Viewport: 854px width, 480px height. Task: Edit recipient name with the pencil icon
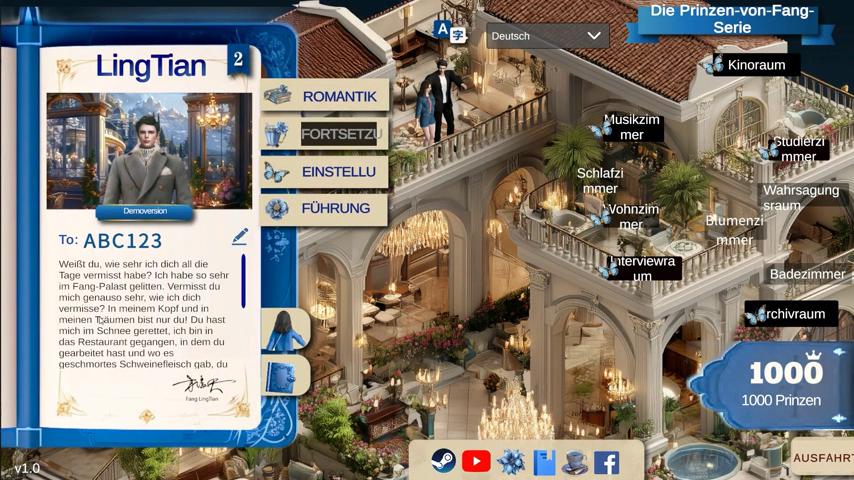tap(239, 237)
